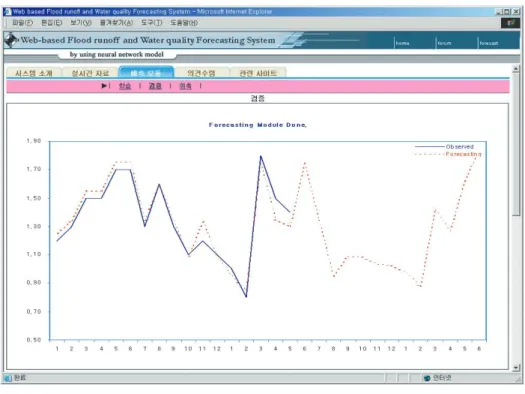Screen dimensions: 525x394
Task: Switch to the 관련 사이트 tab
Action: click(x=258, y=73)
